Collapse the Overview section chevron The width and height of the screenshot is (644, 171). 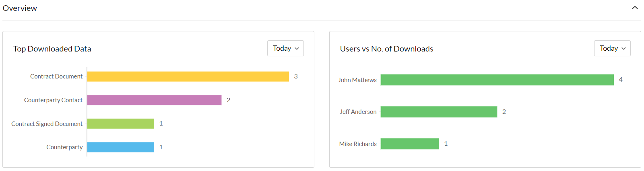(x=635, y=8)
